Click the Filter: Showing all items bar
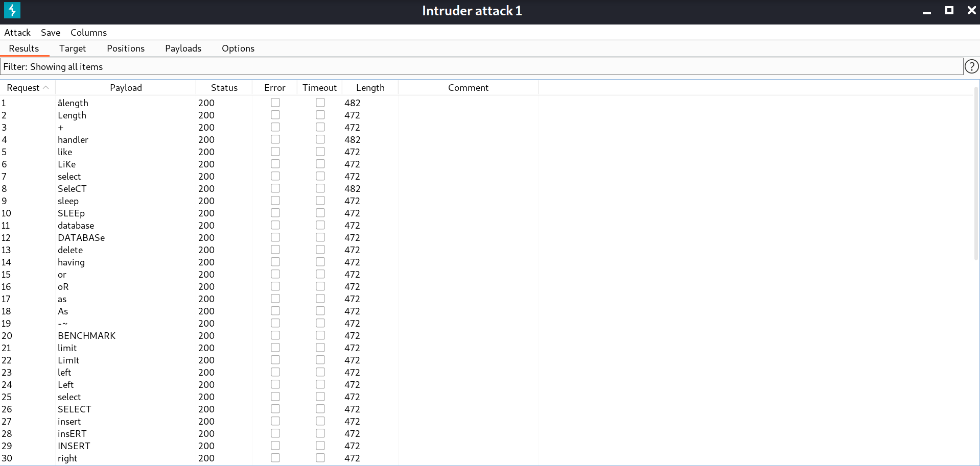This screenshot has height=466, width=980. click(x=482, y=66)
